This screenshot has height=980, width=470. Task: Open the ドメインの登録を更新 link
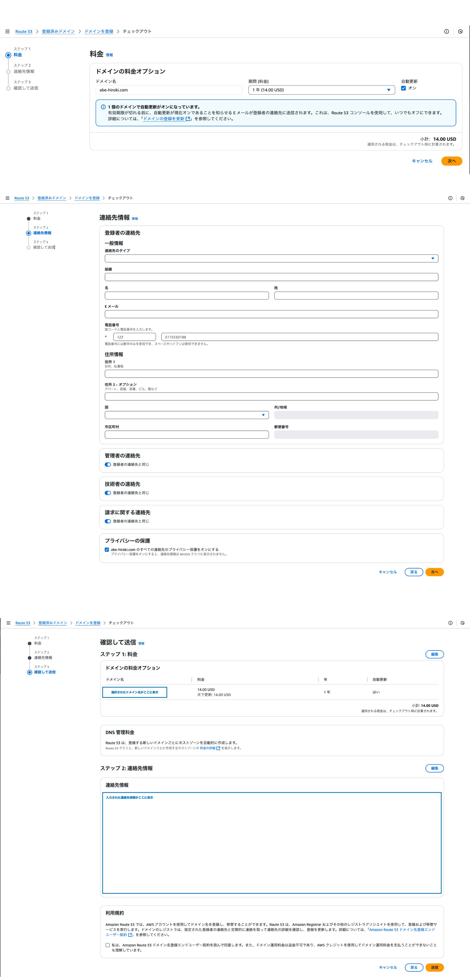164,119
